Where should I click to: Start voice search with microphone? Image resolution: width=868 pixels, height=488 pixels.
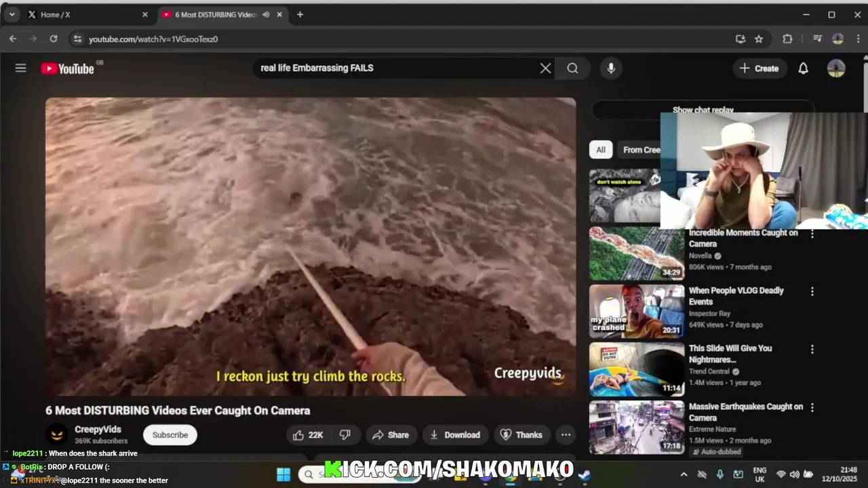tap(611, 68)
